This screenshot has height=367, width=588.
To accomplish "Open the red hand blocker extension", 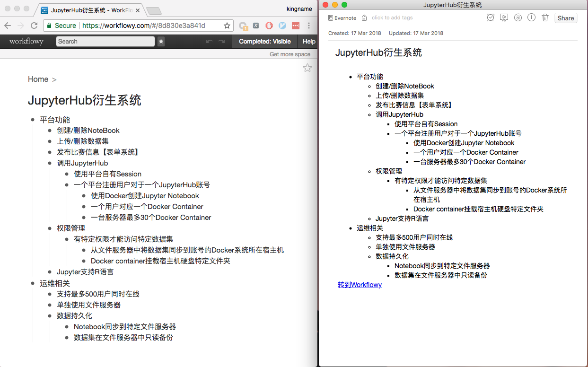I will click(x=269, y=26).
